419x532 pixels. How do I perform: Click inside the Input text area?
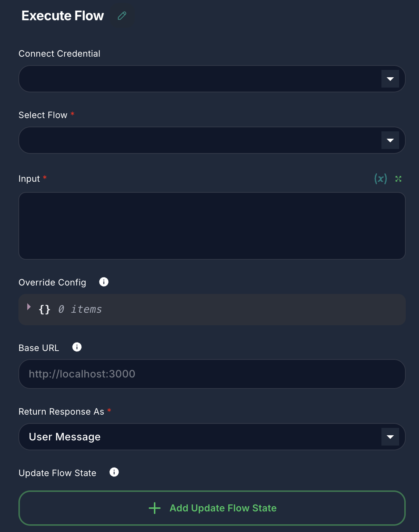pos(212,226)
